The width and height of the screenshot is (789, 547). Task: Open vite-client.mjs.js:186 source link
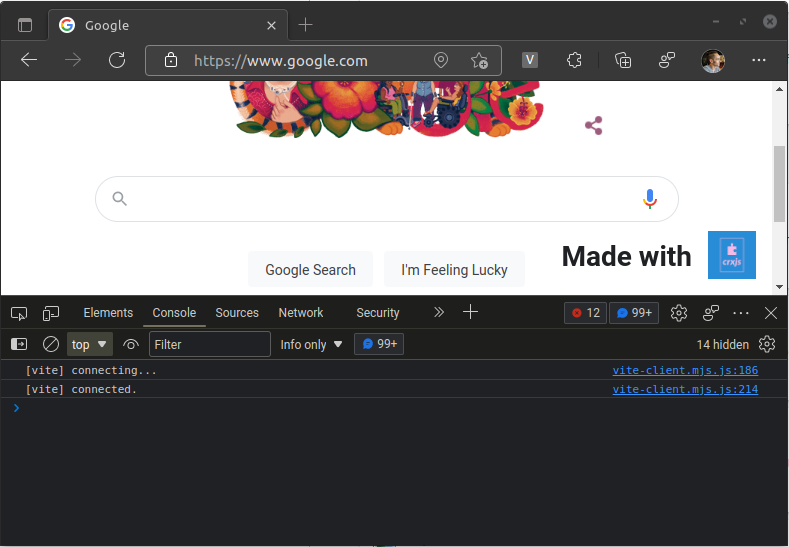[x=685, y=370]
